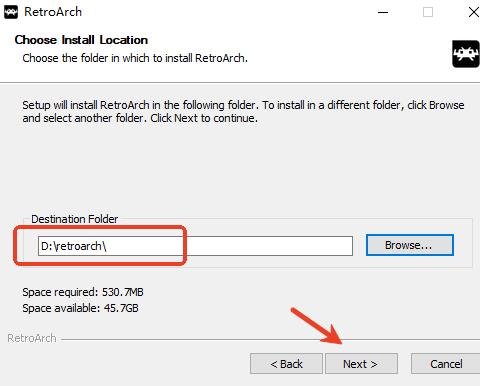The height and width of the screenshot is (386, 480).
Task: Click the subtitle about choosing install folder
Action: tap(135, 58)
